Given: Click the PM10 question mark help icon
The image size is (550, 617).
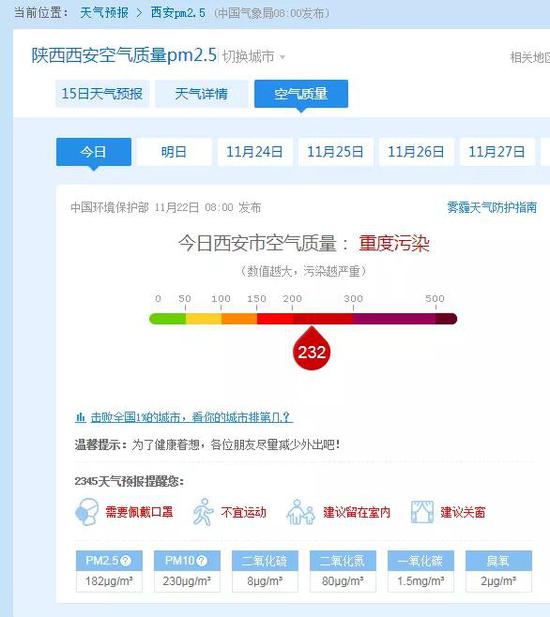Looking at the screenshot, I should coord(201,560).
